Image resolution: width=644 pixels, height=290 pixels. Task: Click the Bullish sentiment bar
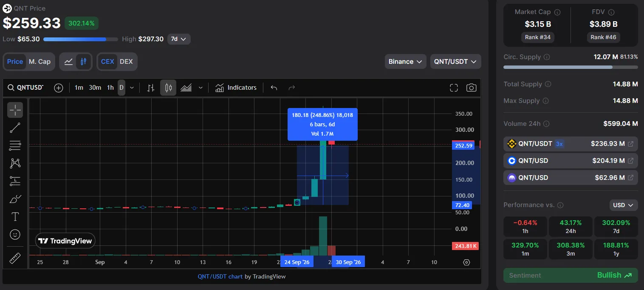click(x=571, y=275)
